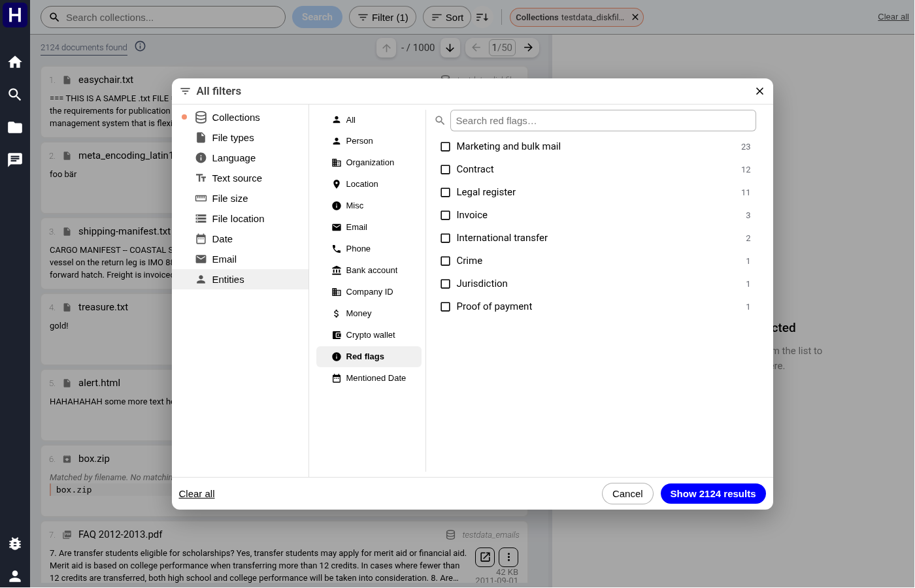Check the Invoice checkbox
Viewport: 915px width, 588px height.
pyautogui.click(x=446, y=216)
